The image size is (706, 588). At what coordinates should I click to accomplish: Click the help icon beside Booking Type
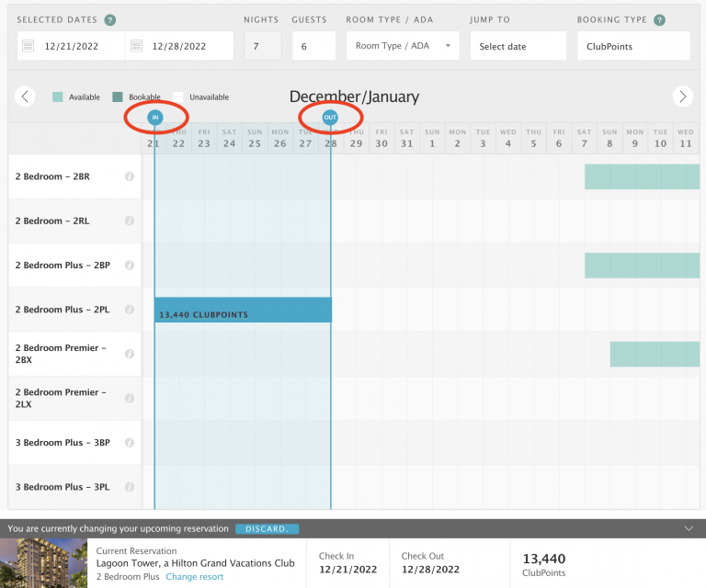[659, 20]
